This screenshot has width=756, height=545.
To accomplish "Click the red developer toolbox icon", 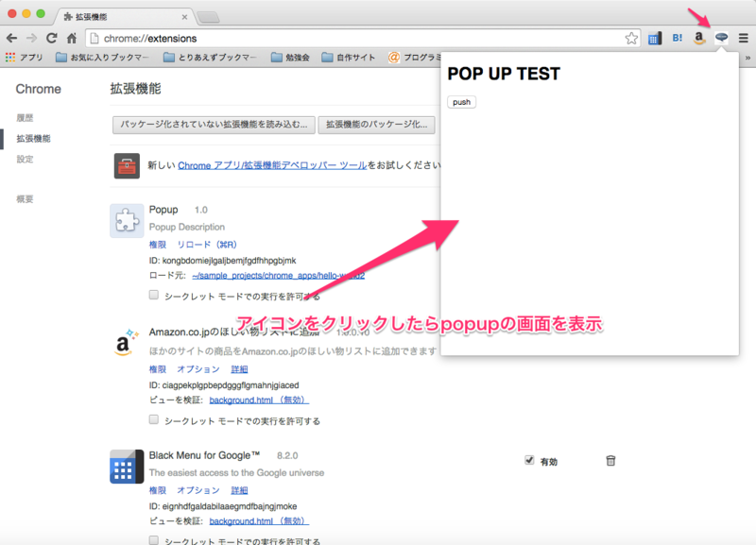I will (127, 167).
